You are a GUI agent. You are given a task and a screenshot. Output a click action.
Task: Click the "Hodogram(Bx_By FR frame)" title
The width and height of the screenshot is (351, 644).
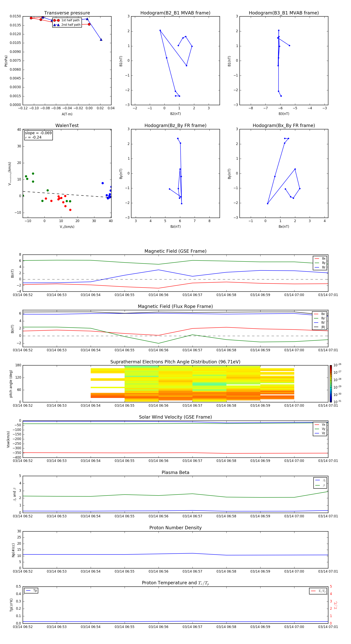[284, 125]
